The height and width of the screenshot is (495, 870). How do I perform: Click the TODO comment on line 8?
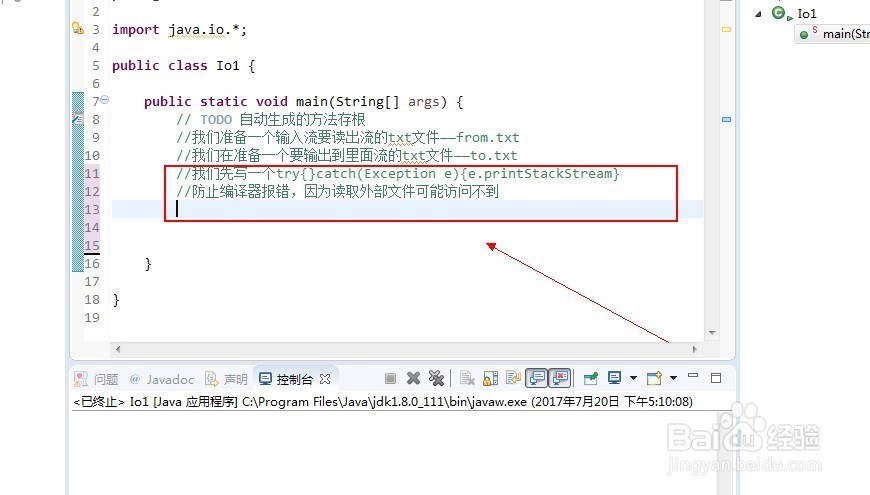(271, 119)
